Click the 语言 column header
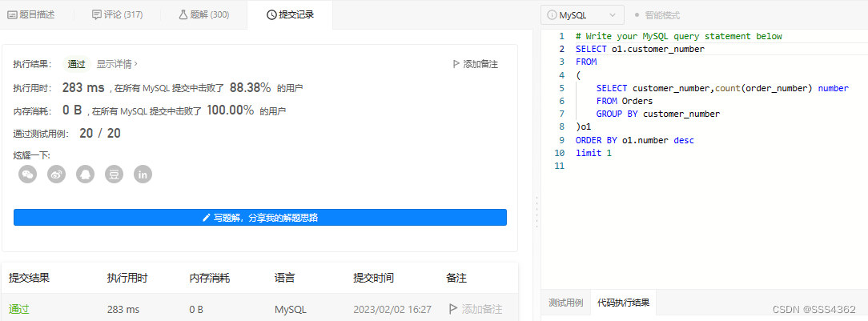This screenshot has width=868, height=321. (x=284, y=278)
